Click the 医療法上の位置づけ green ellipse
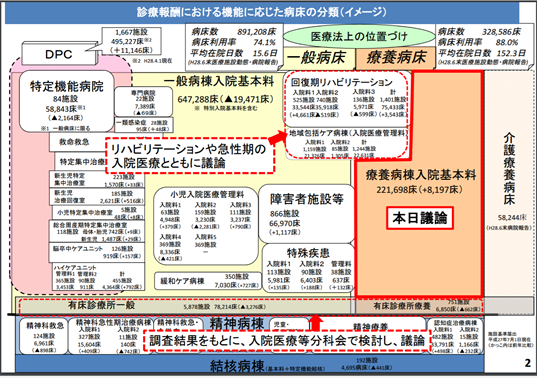Image resolution: width=537 pixels, height=378 pixels. [359, 36]
